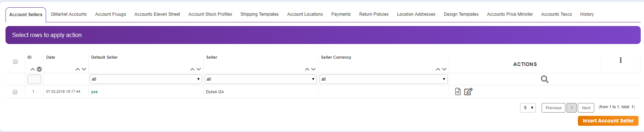This screenshot has width=644, height=132.
Task: Change rows per page dropdown showing 5
Action: (x=528, y=108)
